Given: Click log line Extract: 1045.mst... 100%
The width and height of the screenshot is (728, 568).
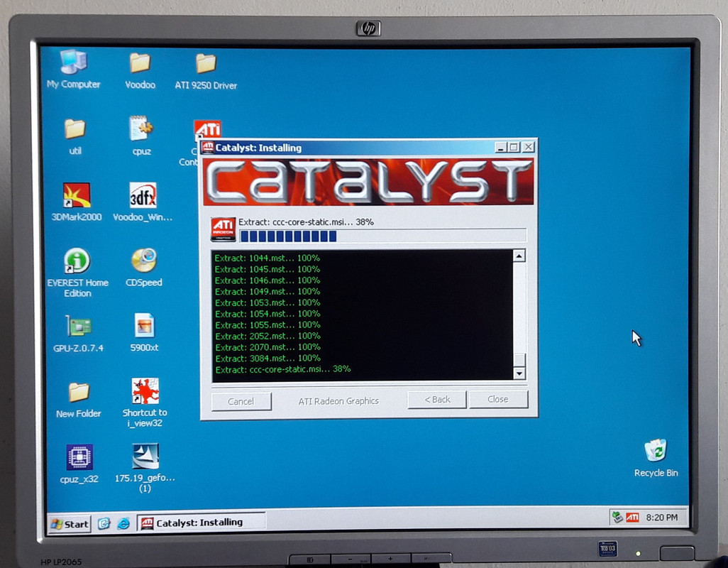Looking at the screenshot, I should pos(268,269).
